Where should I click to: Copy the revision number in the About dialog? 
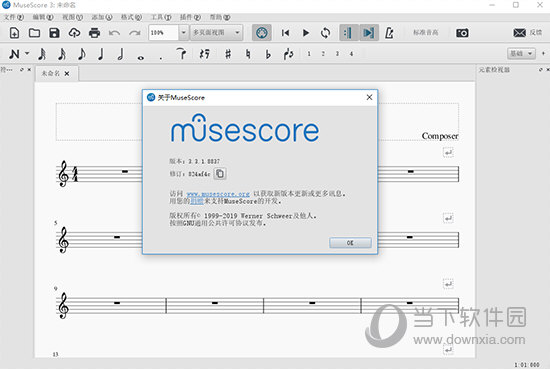[x=220, y=174]
